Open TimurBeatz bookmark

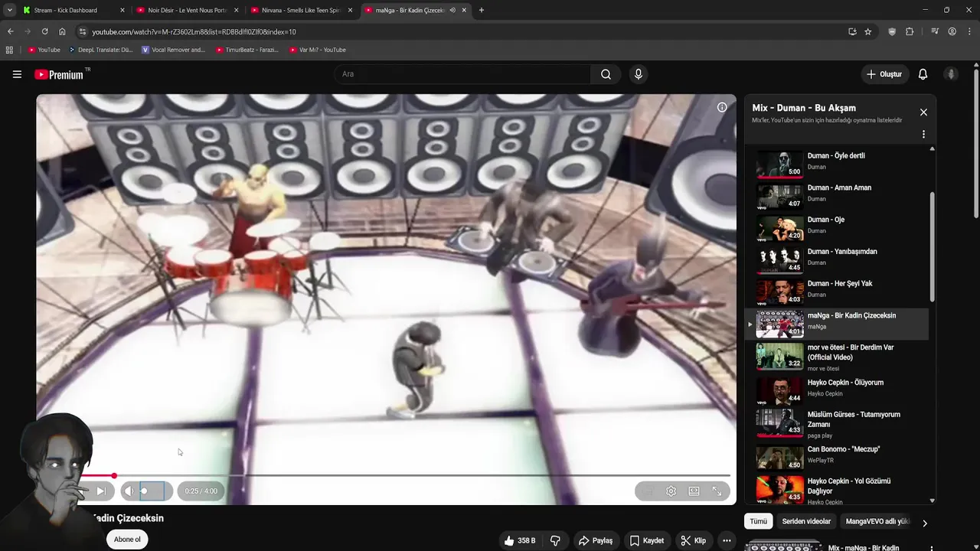(247, 50)
